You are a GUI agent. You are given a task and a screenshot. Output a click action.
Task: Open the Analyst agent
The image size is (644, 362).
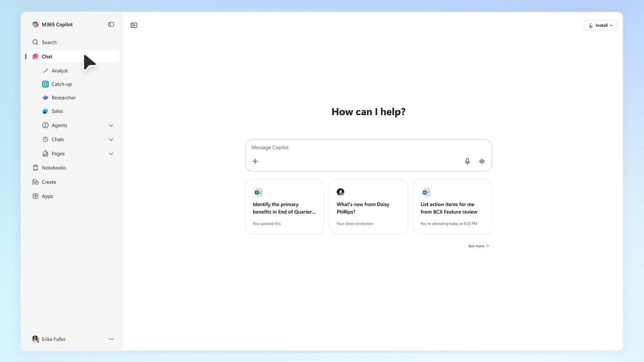pyautogui.click(x=60, y=71)
